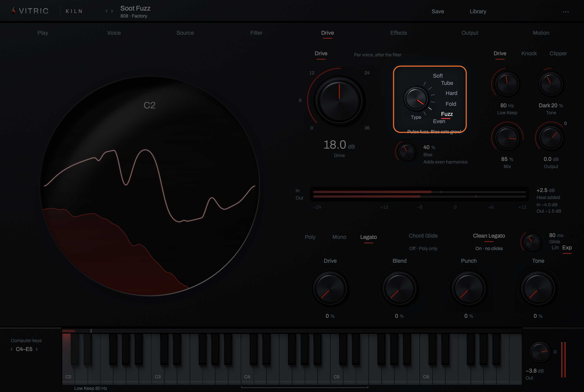This screenshot has width=584, height=392.
Task: Click the Dark 20 % Tone knob
Action: [x=551, y=84]
